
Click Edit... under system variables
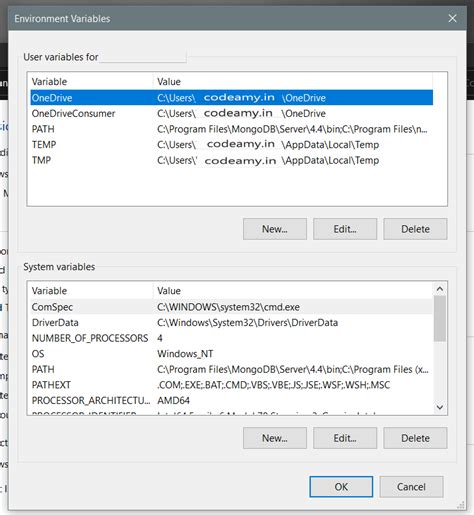[345, 438]
